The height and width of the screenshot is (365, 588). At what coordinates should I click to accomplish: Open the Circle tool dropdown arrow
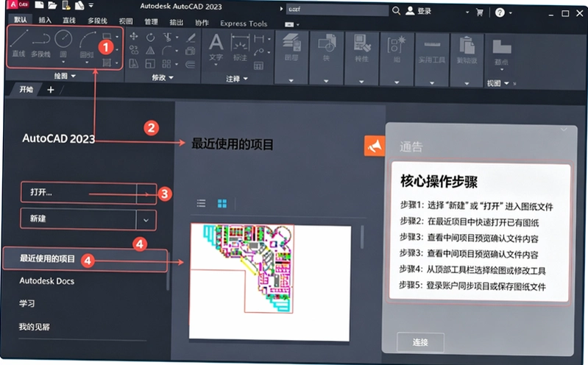(x=63, y=62)
